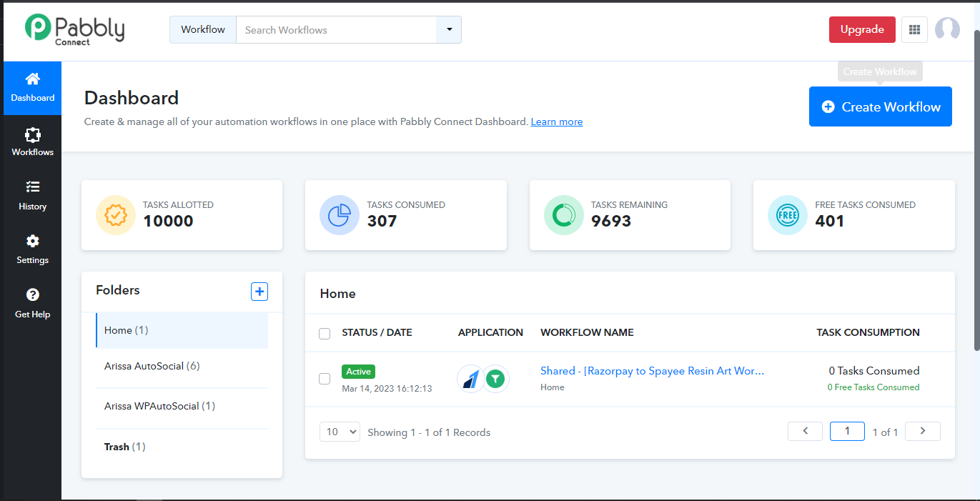The width and height of the screenshot is (980, 501).
Task: Open the user profile avatar
Action: point(947,29)
